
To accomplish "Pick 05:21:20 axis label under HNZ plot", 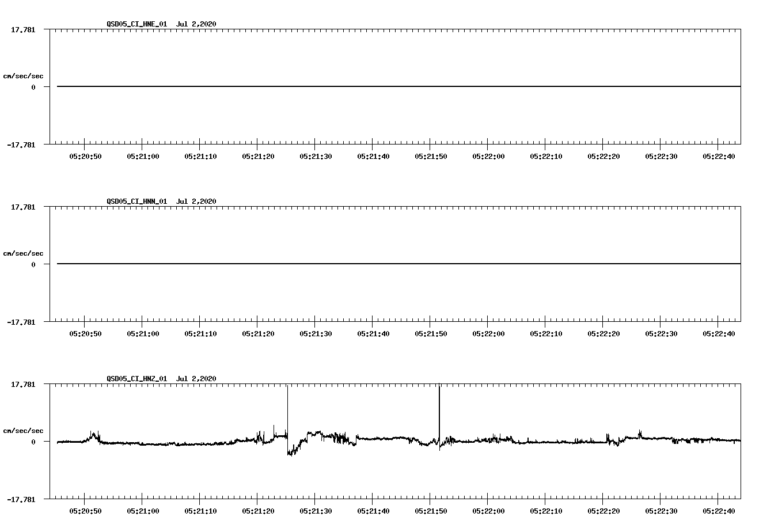I will click(258, 511).
